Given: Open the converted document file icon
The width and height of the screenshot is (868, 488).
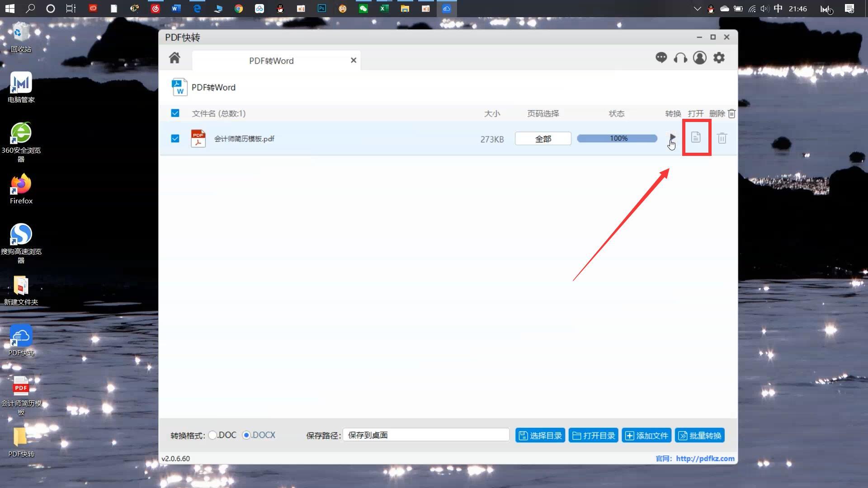Looking at the screenshot, I should tap(696, 137).
